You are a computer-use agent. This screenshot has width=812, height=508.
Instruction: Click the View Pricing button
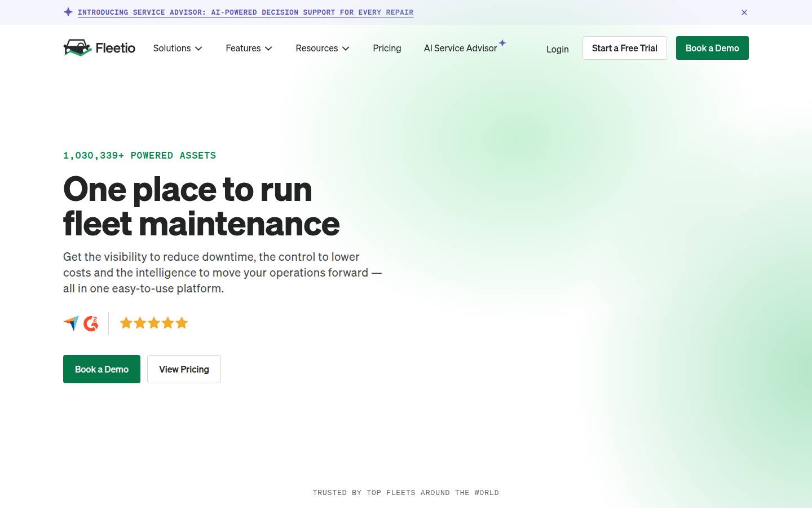[184, 369]
